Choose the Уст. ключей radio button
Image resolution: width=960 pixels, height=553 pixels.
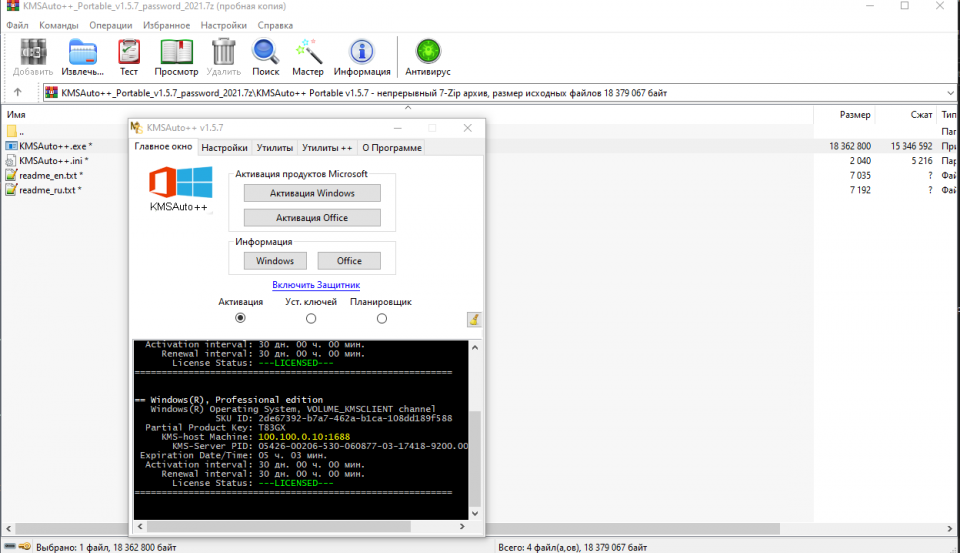pos(311,318)
